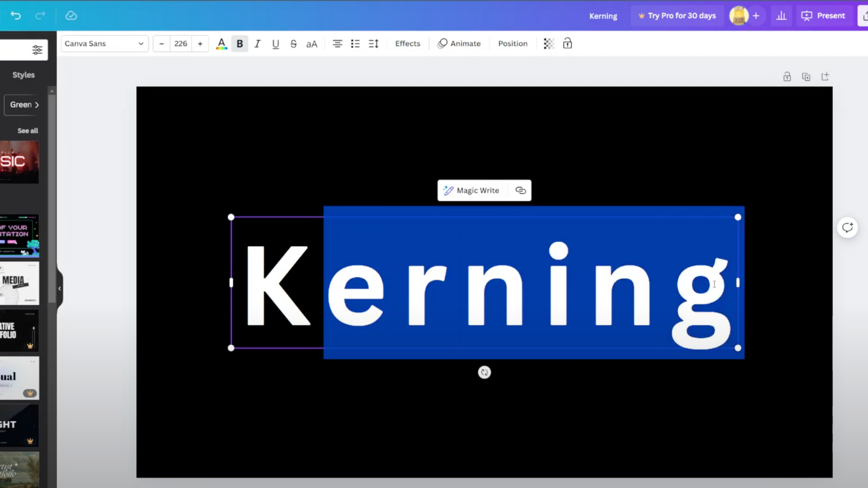
Task: Select the dark 'GHT' template thumbnail
Action: pos(19,425)
